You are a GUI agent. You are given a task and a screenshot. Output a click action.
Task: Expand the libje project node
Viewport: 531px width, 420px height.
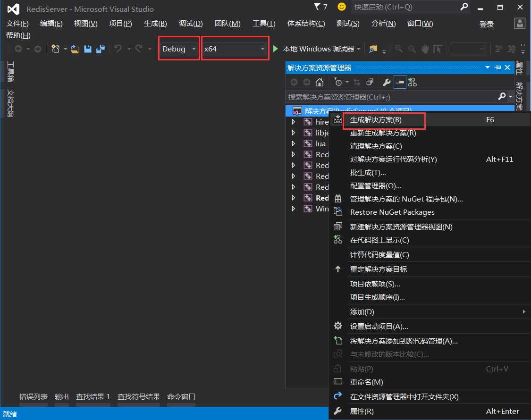click(294, 133)
